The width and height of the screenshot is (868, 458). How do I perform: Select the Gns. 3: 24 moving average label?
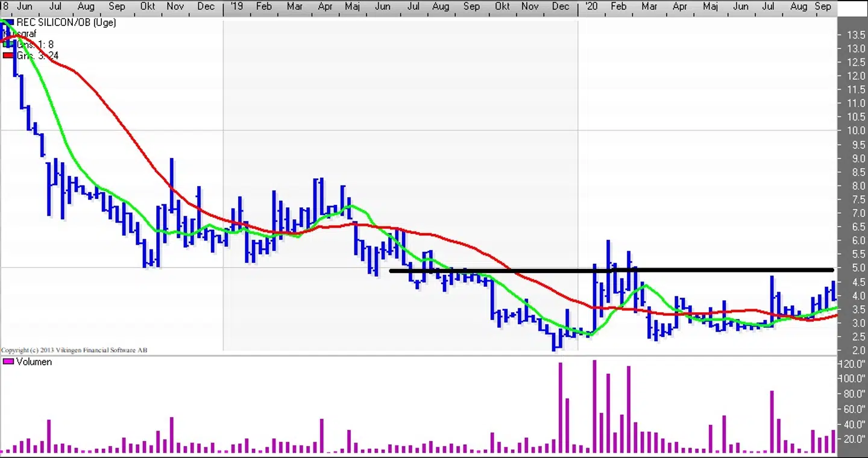click(x=37, y=55)
